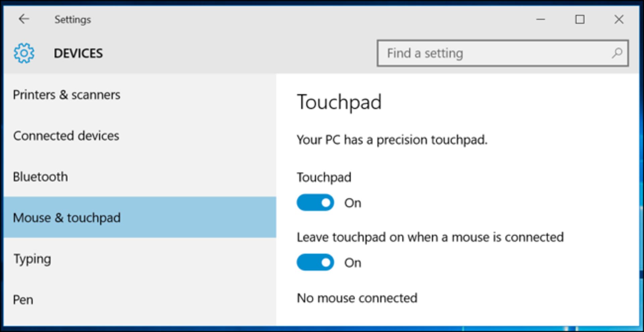Click the DEVICES heading text
This screenshot has height=332, width=644.
click(78, 53)
